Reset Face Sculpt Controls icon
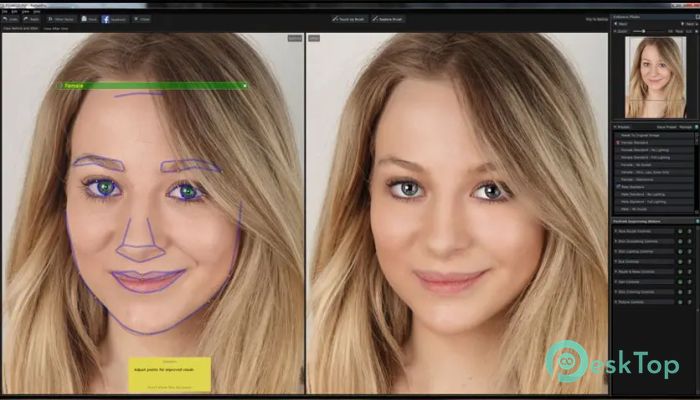The height and width of the screenshot is (400, 700). point(689,231)
